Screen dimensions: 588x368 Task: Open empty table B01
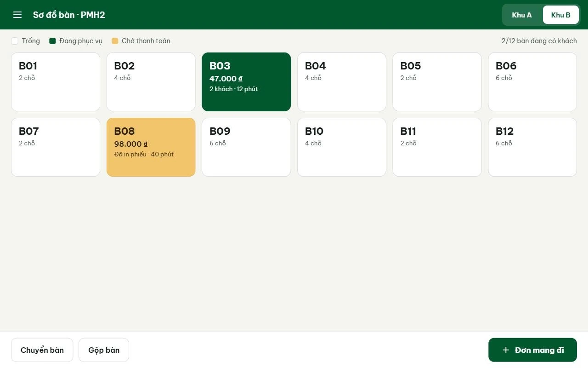(56, 82)
